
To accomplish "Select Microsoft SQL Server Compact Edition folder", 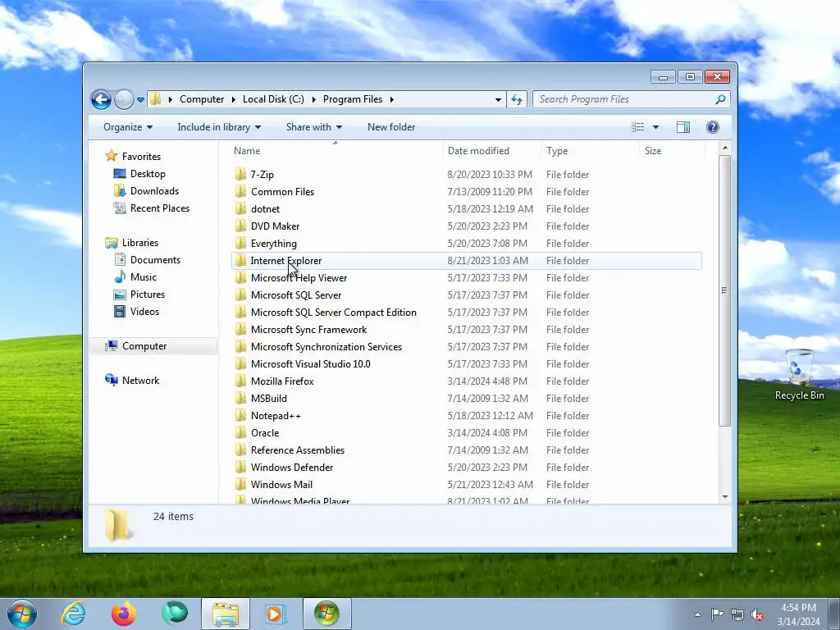I will pos(333,312).
